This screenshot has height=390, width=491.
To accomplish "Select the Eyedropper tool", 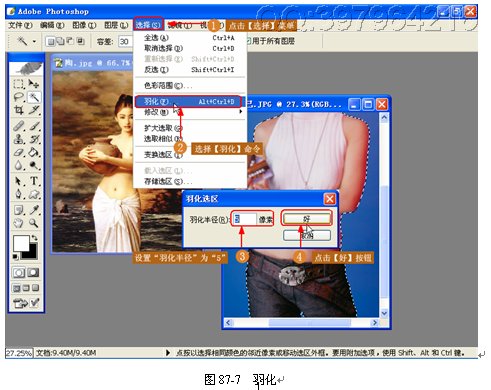I will 34,210.
